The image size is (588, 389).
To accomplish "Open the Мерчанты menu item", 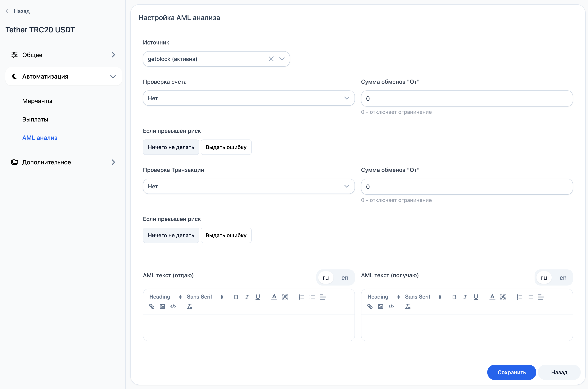I will pyautogui.click(x=37, y=101).
